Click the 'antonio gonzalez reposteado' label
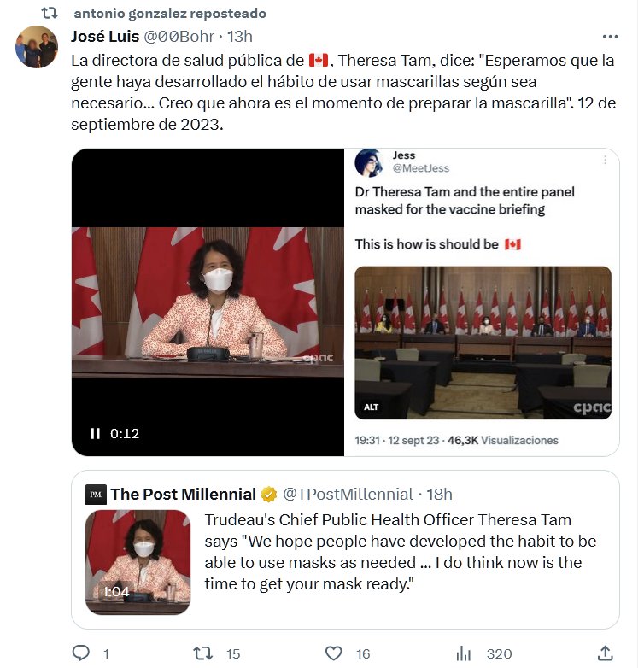This screenshot has width=644, height=668. [x=170, y=14]
